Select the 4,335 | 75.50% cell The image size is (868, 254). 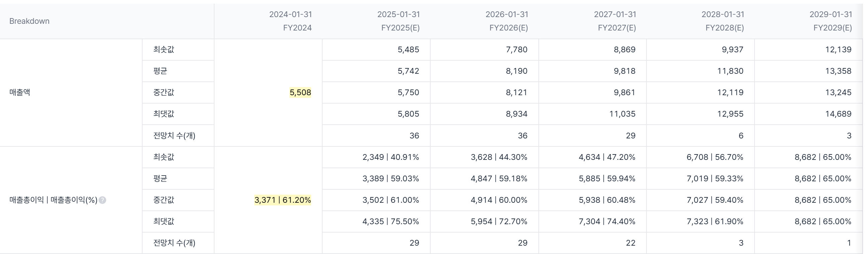[390, 221]
